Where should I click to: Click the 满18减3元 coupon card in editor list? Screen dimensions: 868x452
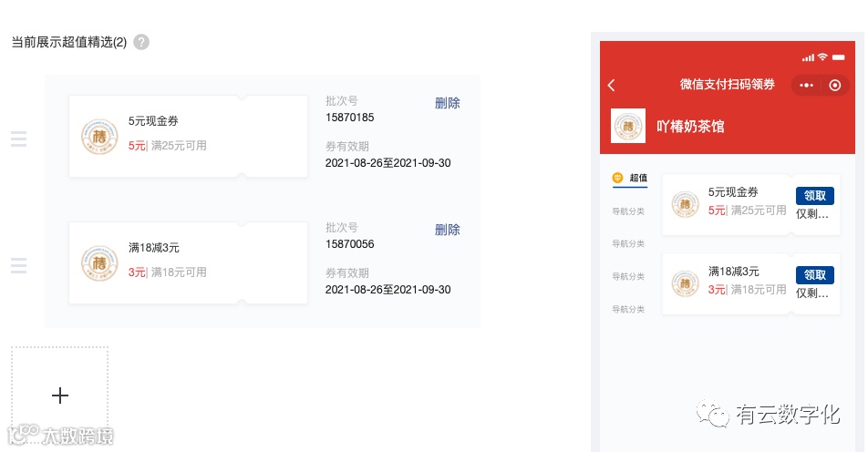pyautogui.click(x=188, y=262)
